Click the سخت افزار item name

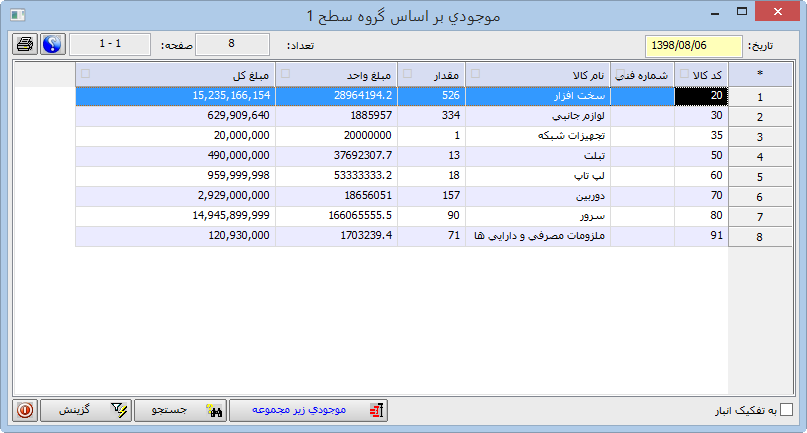tap(579, 96)
